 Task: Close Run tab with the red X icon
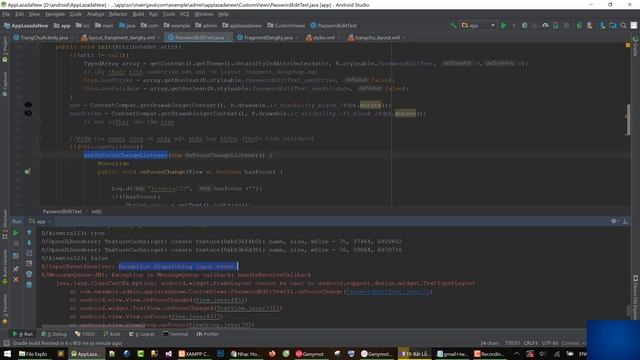point(16,280)
